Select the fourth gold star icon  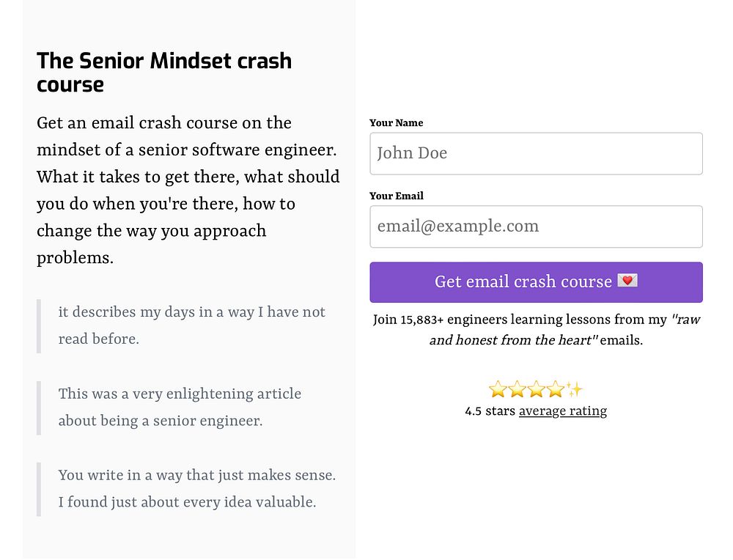click(x=555, y=389)
